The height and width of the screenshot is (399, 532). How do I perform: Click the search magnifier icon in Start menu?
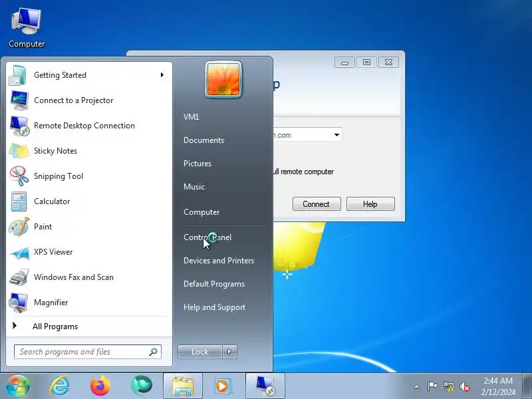[154, 352]
